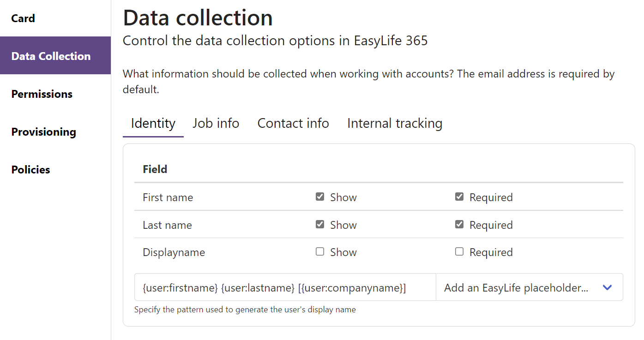Go back to the Identity tab
644x340 pixels.
[x=153, y=123]
